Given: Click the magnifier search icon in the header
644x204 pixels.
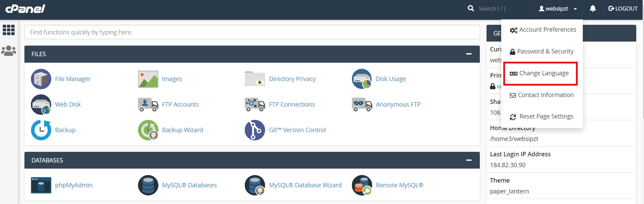Looking at the screenshot, I should point(471,9).
